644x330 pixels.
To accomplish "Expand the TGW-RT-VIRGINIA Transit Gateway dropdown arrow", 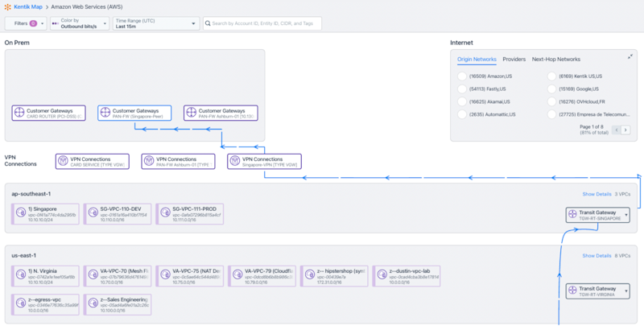I will coord(626,291).
